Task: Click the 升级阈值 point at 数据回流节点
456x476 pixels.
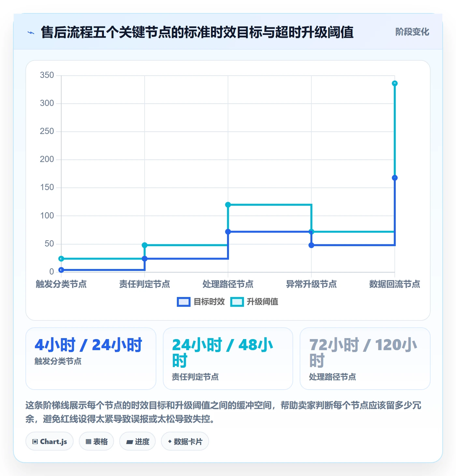Action: click(395, 83)
